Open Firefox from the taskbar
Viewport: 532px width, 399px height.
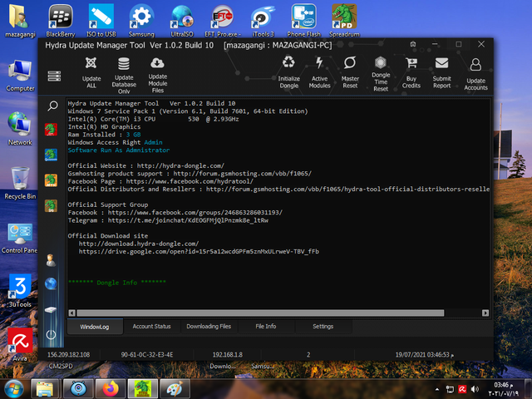[x=111, y=389]
